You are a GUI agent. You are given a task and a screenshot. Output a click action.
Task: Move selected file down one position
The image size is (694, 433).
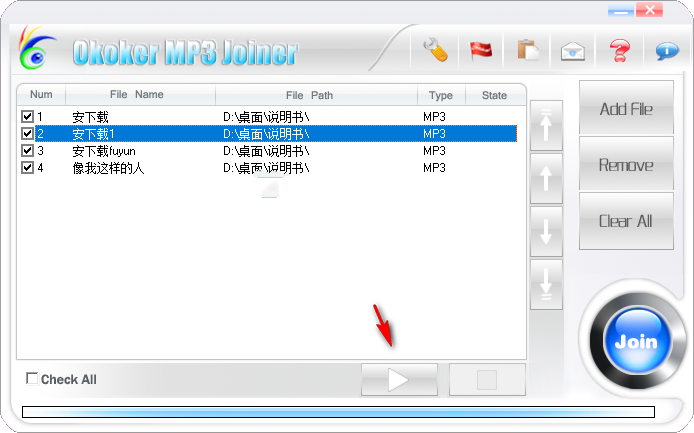pos(546,232)
